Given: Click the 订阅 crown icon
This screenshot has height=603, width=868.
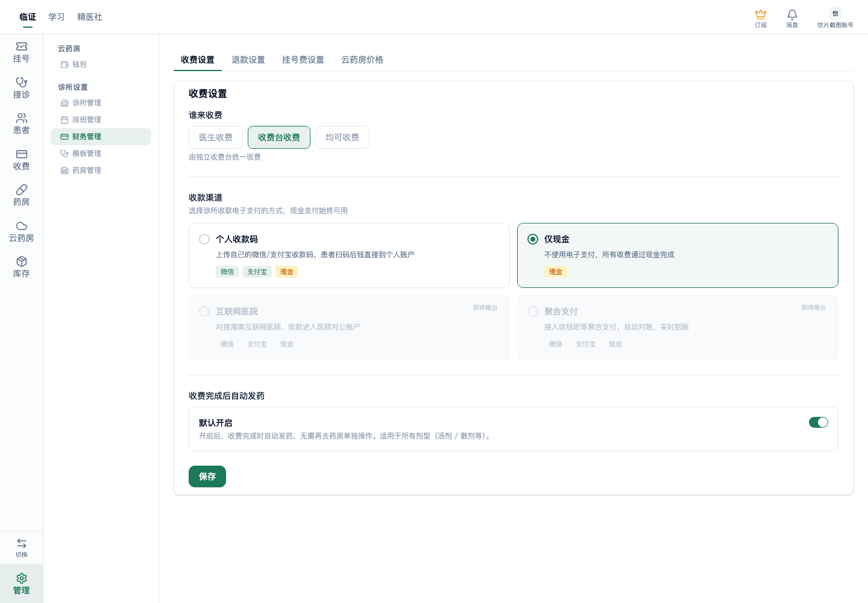Looking at the screenshot, I should [x=761, y=14].
